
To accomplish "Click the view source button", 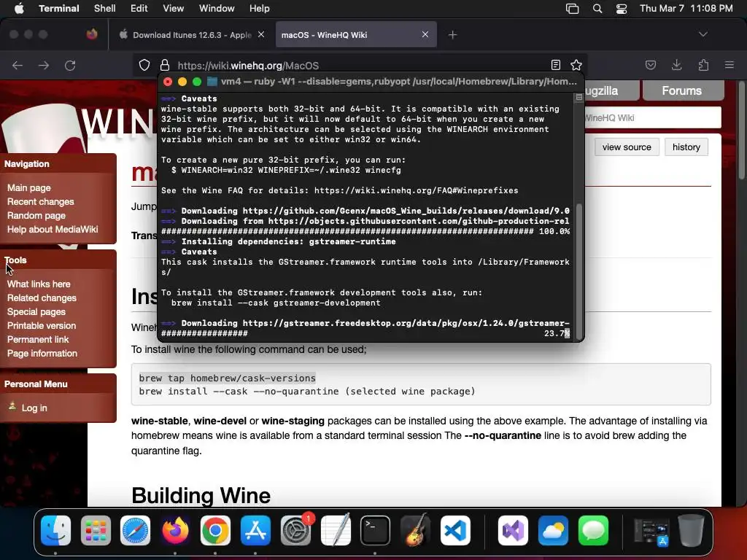I will [x=627, y=147].
